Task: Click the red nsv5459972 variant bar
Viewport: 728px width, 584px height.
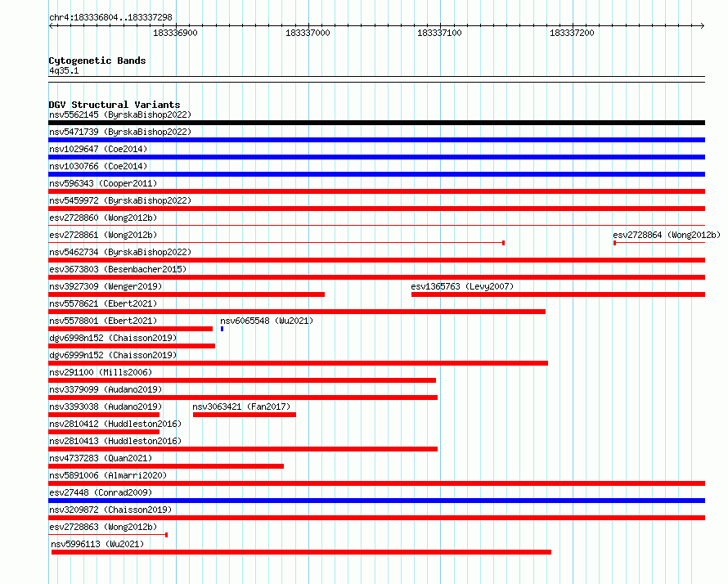Action: point(376,209)
